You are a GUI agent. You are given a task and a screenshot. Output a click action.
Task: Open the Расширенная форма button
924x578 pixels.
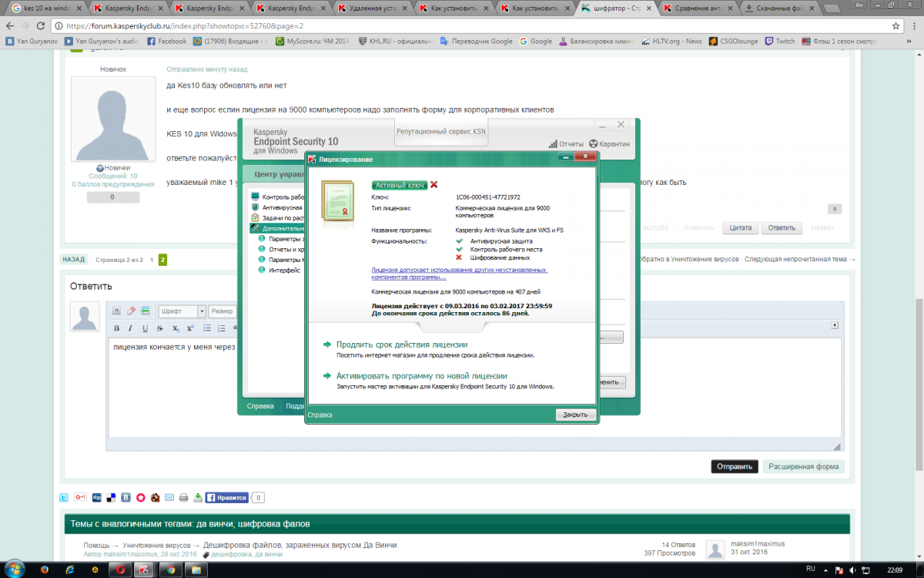point(804,467)
